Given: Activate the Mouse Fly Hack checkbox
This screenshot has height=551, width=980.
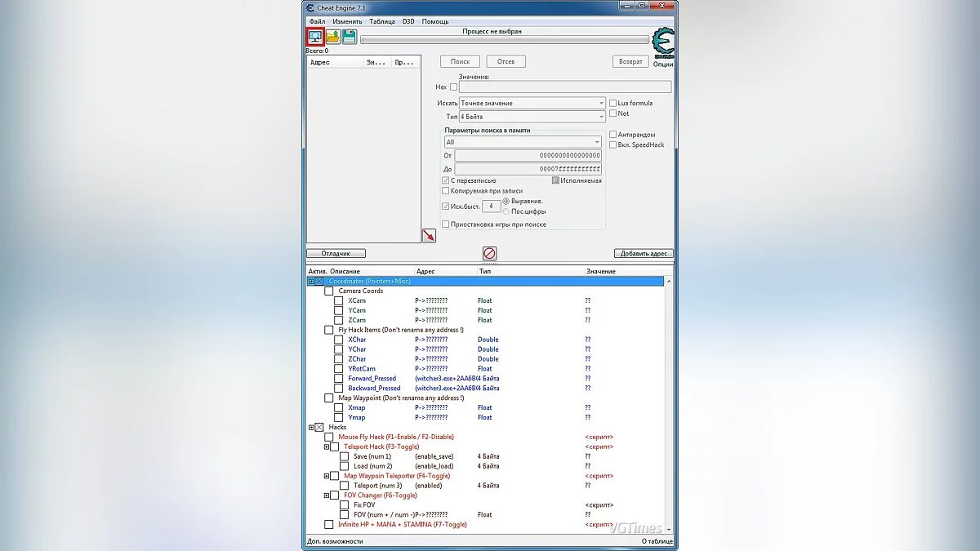Looking at the screenshot, I should 329,437.
